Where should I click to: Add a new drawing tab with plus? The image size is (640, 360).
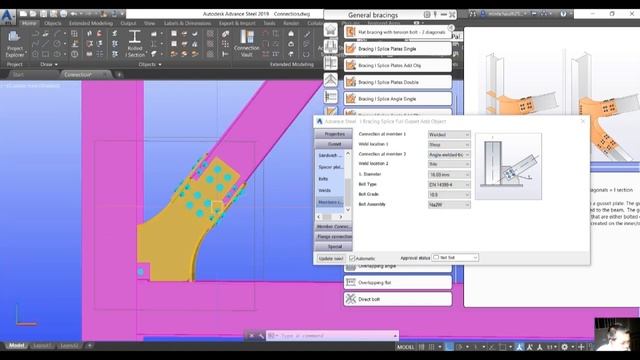tap(119, 75)
